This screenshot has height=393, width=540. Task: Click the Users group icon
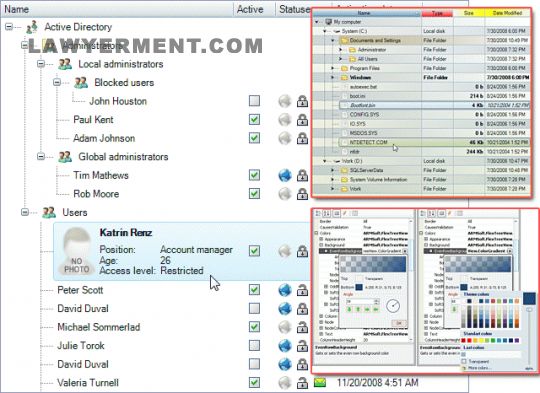pyautogui.click(x=49, y=213)
